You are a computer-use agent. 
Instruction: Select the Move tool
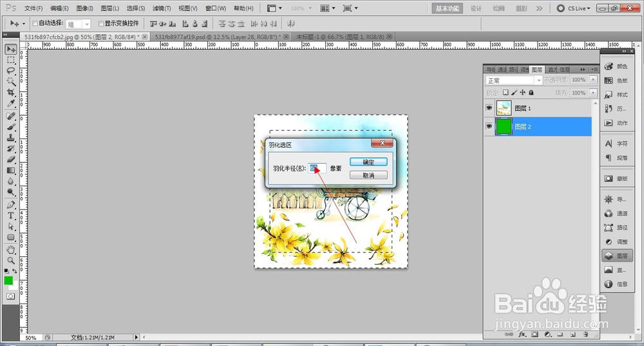pyautogui.click(x=11, y=50)
